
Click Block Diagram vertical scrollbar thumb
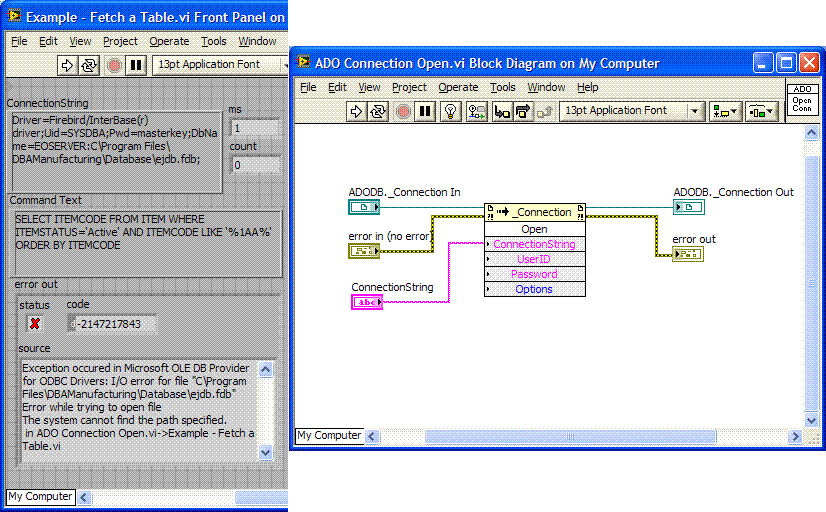[x=811, y=283]
